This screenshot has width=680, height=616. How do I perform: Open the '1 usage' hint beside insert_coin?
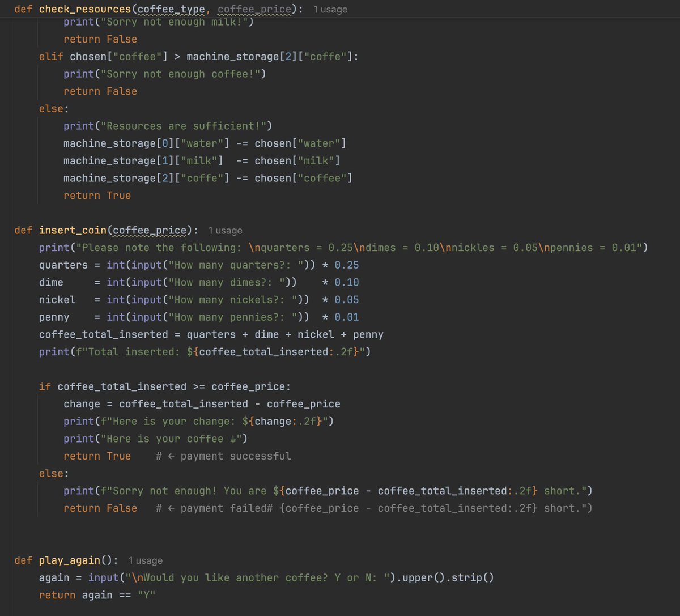[x=225, y=231]
